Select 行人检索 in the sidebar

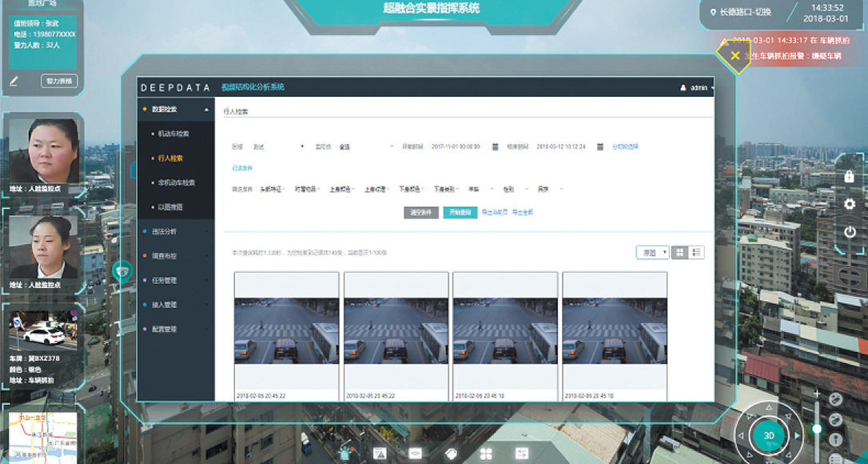pos(170,158)
